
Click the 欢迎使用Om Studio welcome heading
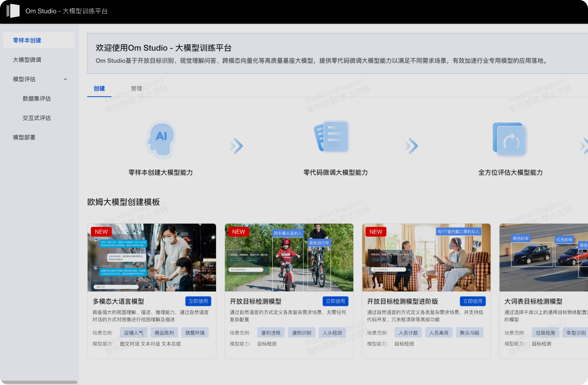click(164, 48)
